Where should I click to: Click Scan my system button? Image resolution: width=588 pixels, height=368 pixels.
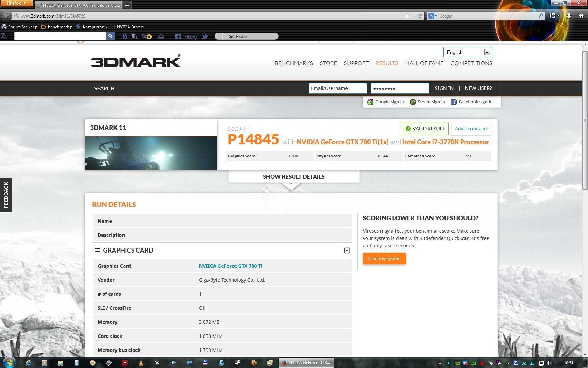coord(384,259)
